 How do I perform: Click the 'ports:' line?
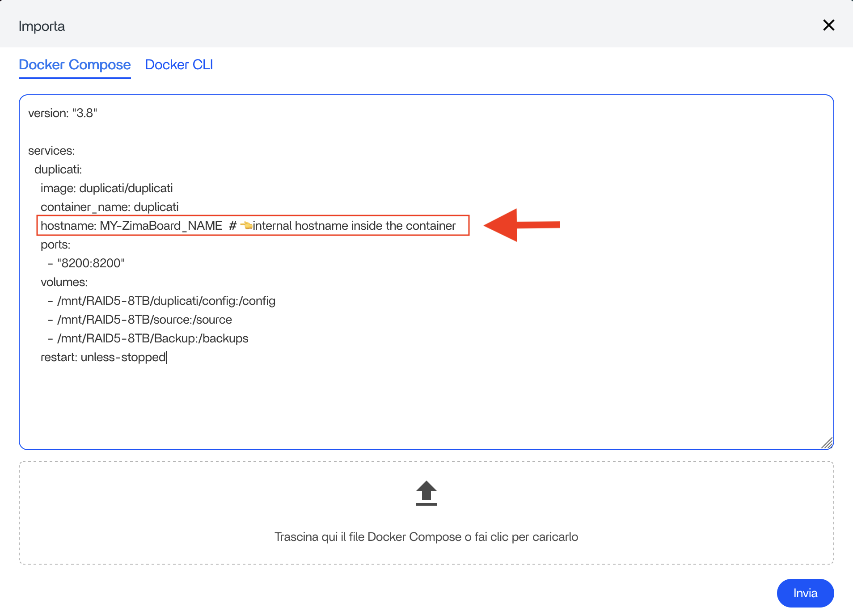(55, 245)
